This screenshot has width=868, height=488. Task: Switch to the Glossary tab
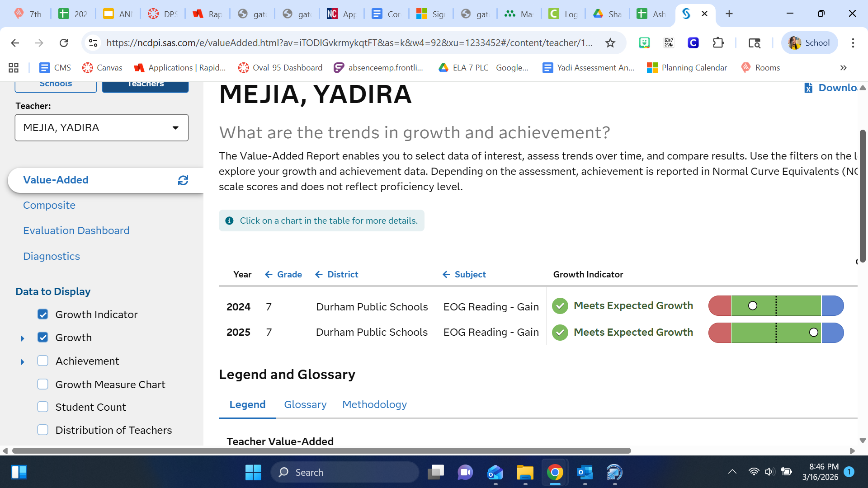click(x=305, y=404)
